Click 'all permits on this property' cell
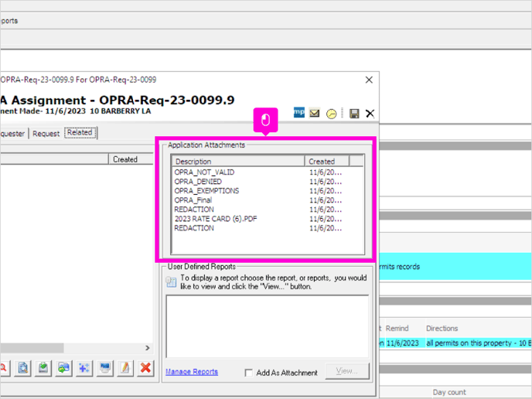 (x=479, y=343)
